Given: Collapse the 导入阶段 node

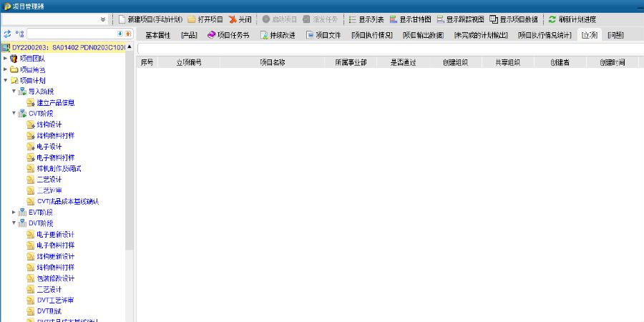Looking at the screenshot, I should point(14,91).
